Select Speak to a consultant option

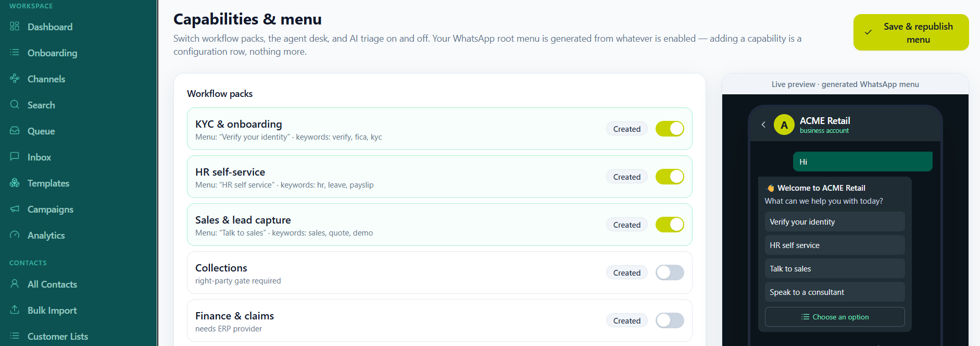pos(835,292)
